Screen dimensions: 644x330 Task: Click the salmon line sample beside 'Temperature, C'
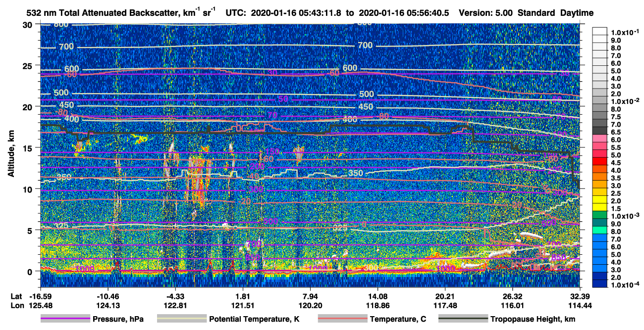(x=342, y=319)
